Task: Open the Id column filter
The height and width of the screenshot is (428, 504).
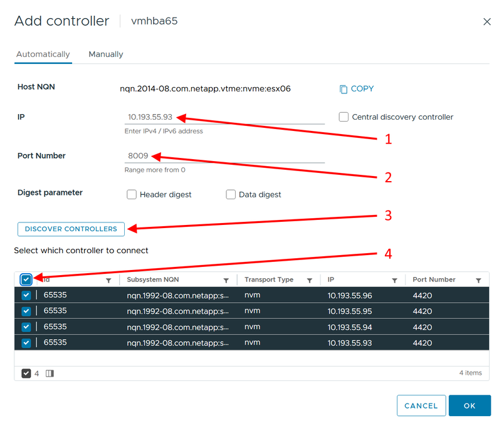Action: point(108,281)
